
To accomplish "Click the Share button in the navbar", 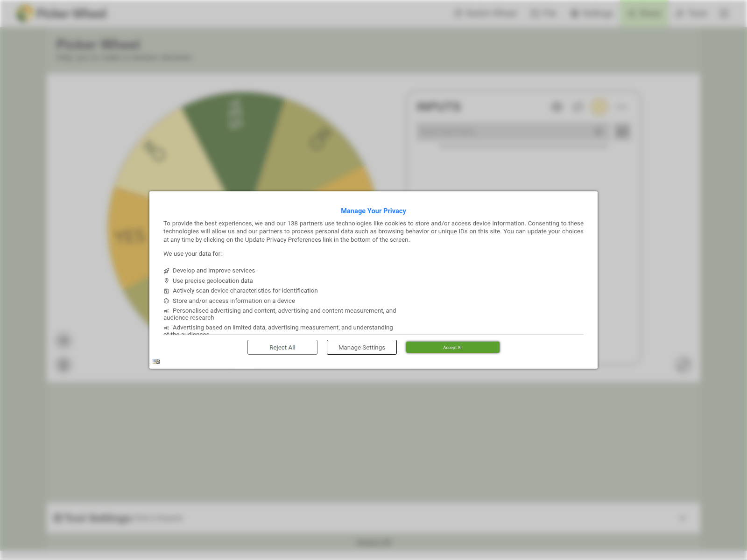I will [x=644, y=13].
